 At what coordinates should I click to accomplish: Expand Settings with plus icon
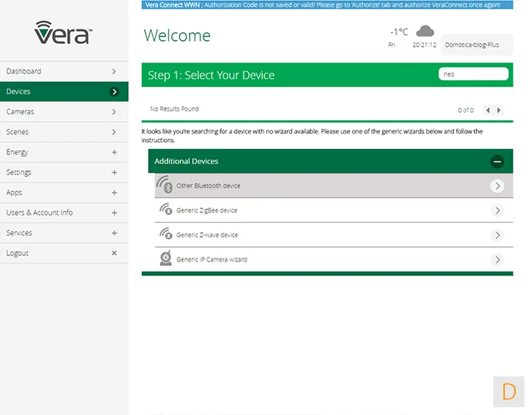114,172
